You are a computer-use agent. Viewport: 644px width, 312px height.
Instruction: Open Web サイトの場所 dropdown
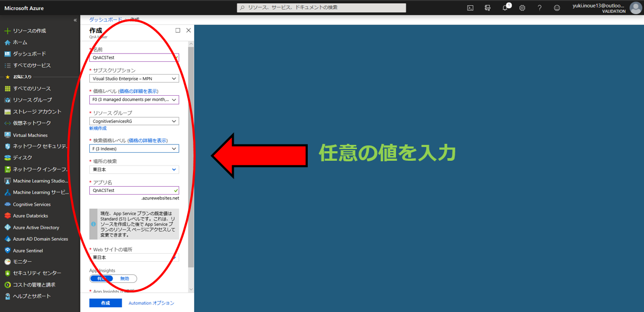click(x=134, y=258)
